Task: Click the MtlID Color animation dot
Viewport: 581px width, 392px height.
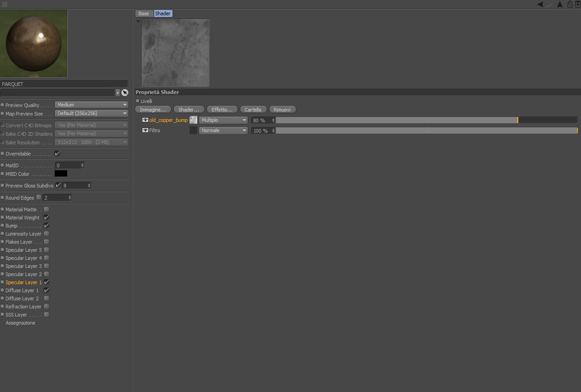Action: [x=2, y=174]
